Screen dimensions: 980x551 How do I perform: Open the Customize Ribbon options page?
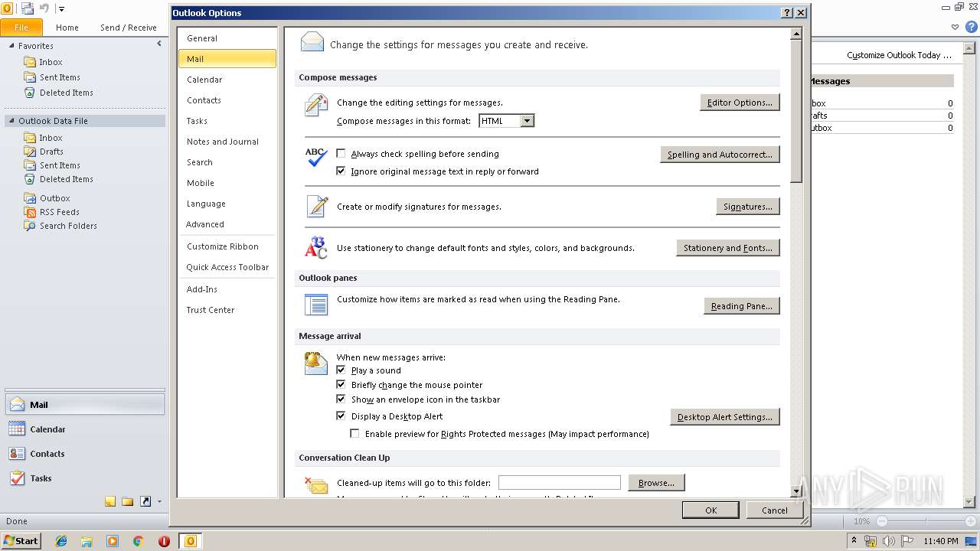coord(227,246)
